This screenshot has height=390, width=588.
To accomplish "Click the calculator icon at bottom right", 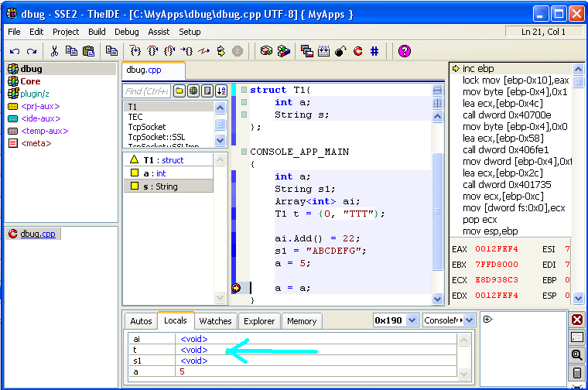I will point(577,373).
